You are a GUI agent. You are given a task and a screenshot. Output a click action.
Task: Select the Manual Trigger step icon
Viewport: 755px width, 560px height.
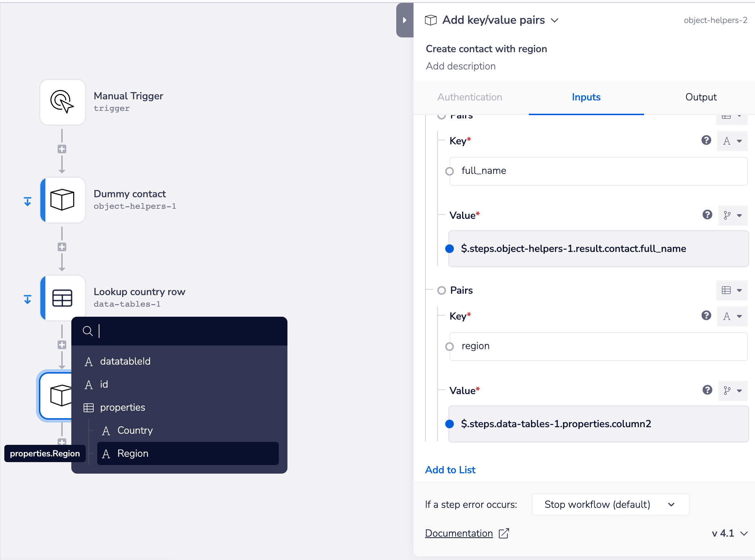(x=62, y=102)
